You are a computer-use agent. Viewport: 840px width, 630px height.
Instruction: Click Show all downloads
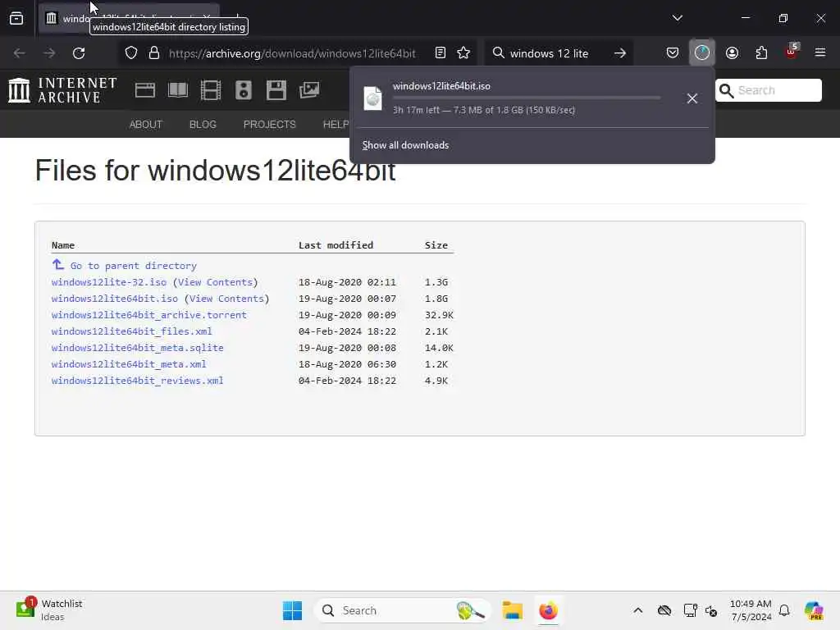point(405,145)
